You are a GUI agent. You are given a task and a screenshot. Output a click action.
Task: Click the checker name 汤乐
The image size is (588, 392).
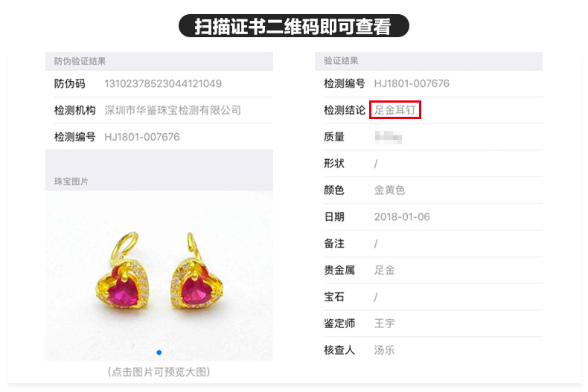coord(384,350)
